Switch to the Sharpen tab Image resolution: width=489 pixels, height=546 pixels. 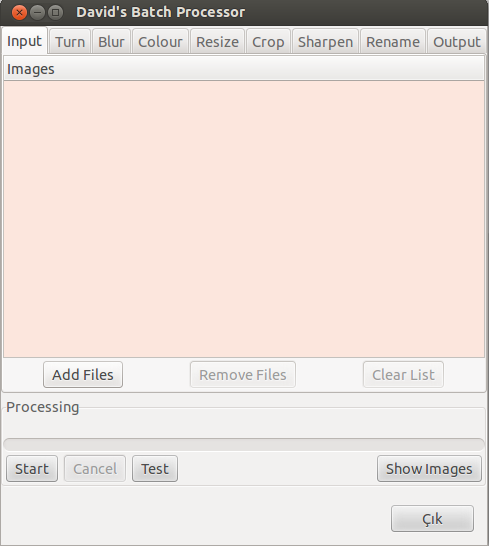[x=325, y=42]
